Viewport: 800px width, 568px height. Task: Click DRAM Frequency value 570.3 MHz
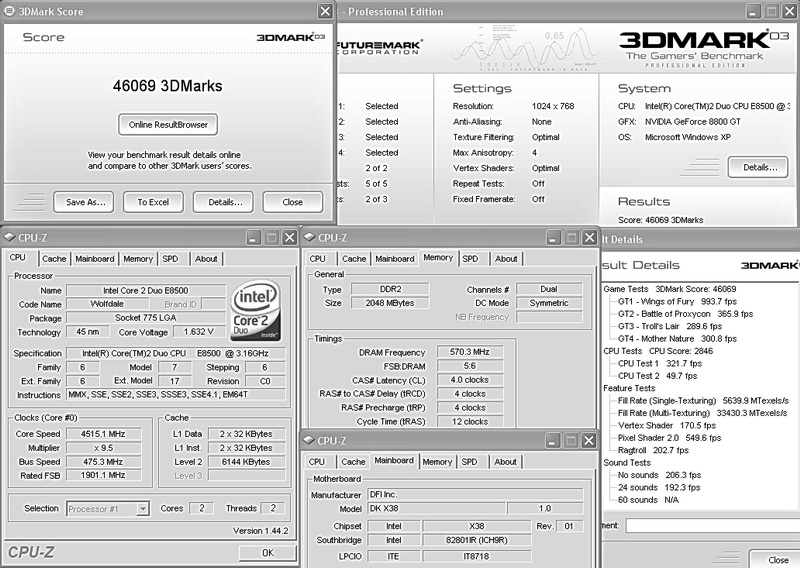pyautogui.click(x=470, y=352)
